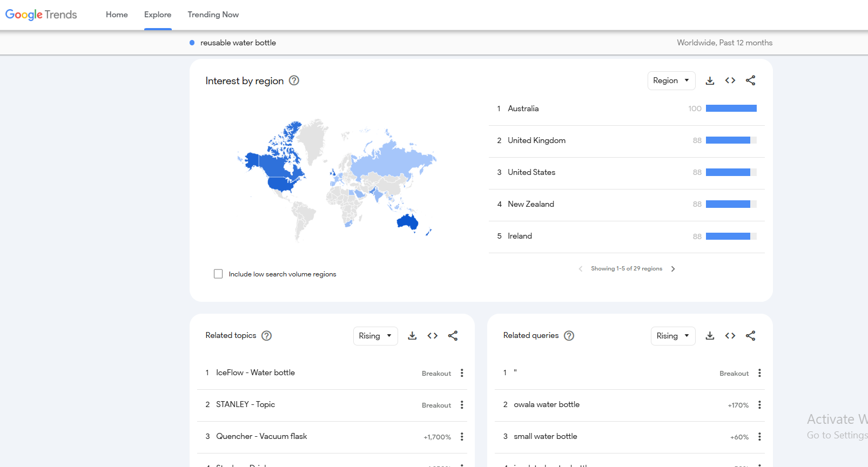Open Quencher - Vacuum flask topic
Screen dimensions: 868x467
[261, 436]
